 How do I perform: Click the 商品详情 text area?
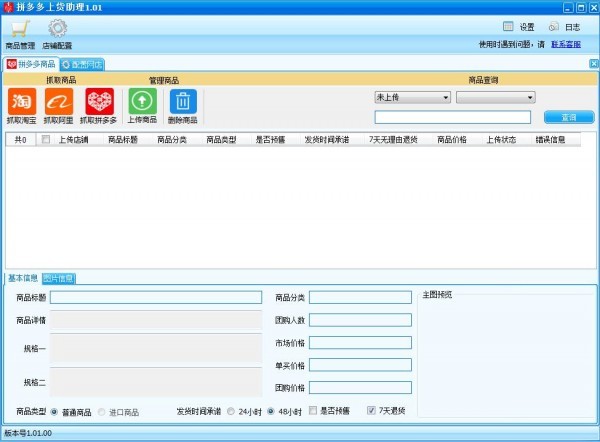pos(156,320)
